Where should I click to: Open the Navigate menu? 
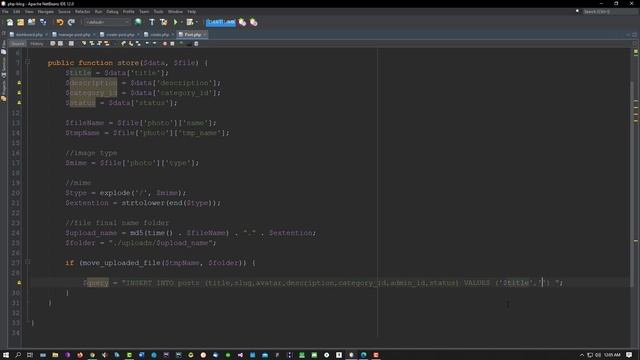point(46,11)
